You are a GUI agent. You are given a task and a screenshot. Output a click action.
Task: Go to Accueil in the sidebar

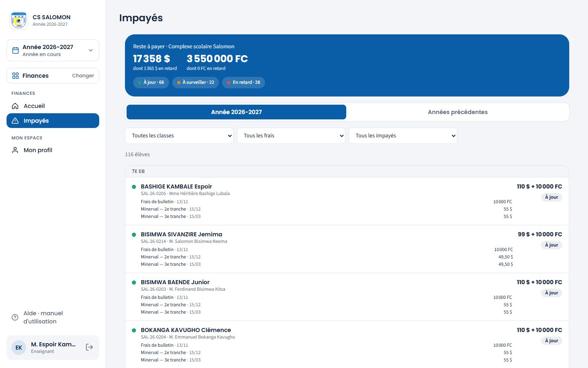point(53,106)
